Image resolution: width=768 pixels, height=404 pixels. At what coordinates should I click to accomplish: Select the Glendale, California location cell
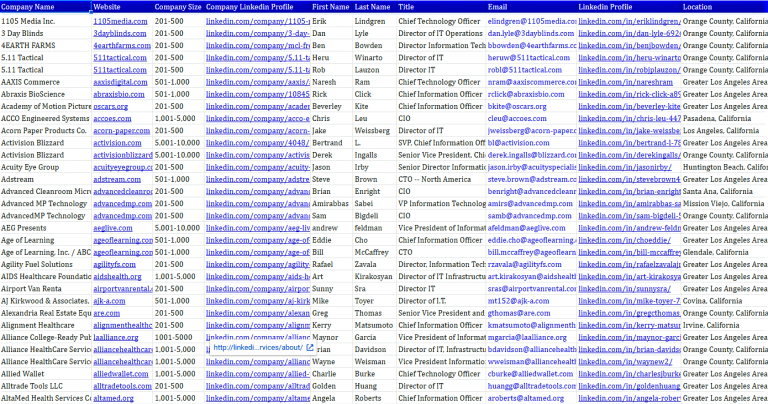click(724, 253)
